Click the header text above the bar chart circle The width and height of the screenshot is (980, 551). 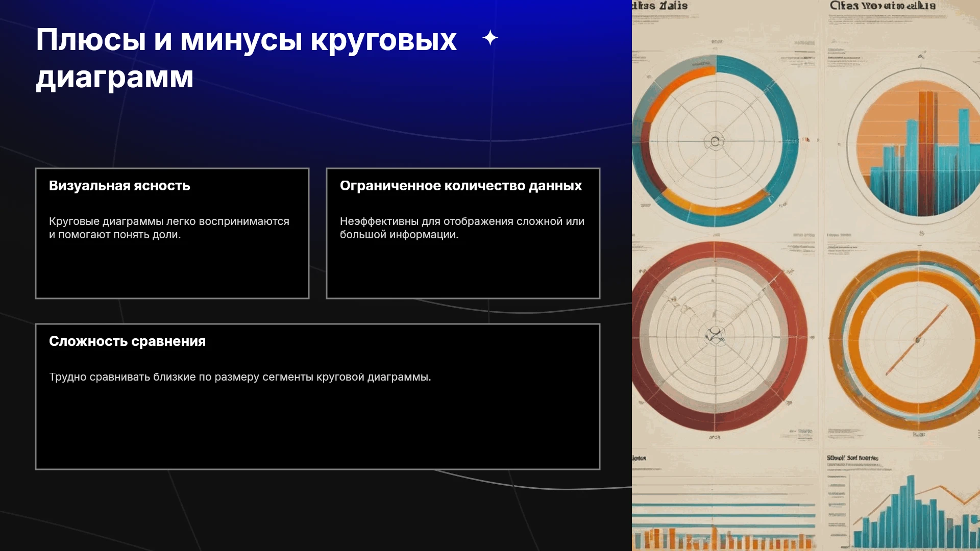click(883, 6)
